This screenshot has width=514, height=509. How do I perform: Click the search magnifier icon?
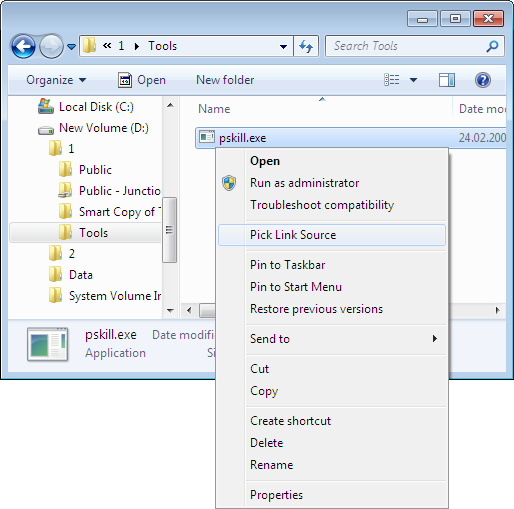coord(492,46)
